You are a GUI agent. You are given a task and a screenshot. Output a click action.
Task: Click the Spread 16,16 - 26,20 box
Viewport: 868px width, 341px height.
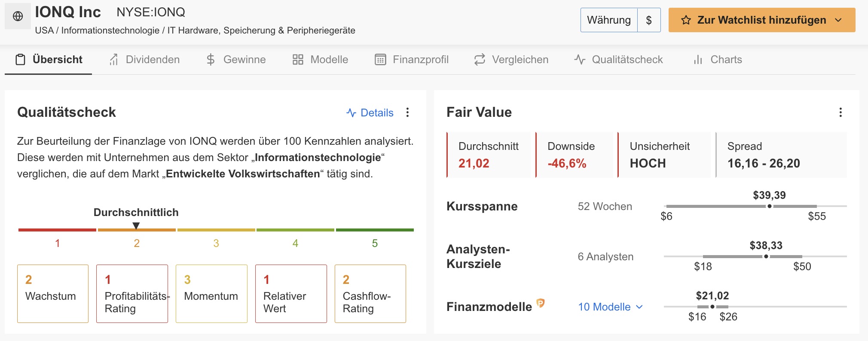(x=781, y=155)
